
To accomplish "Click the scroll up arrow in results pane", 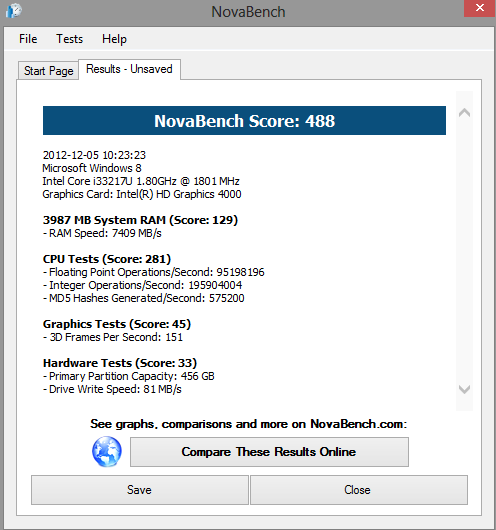I will pos(464,113).
